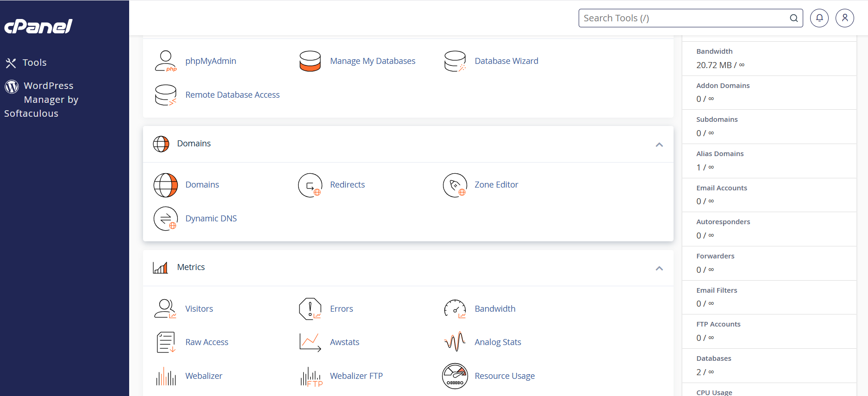This screenshot has width=868, height=396.
Task: Click the Dynamic DNS icon
Action: (166, 219)
